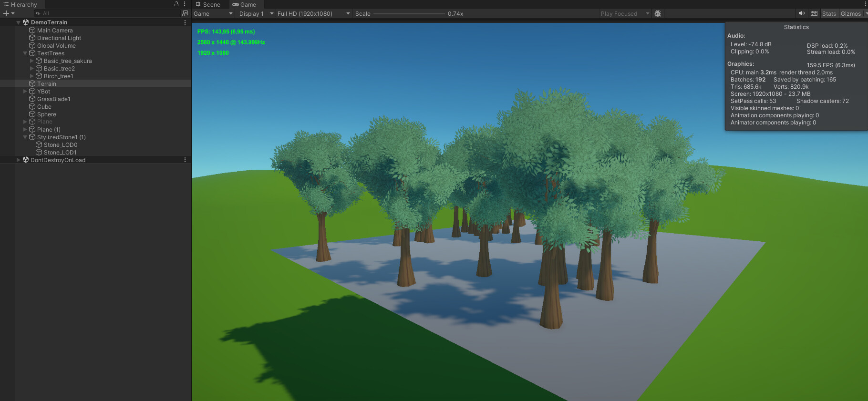Click the cube icon next to GrassBlade1

pos(32,99)
